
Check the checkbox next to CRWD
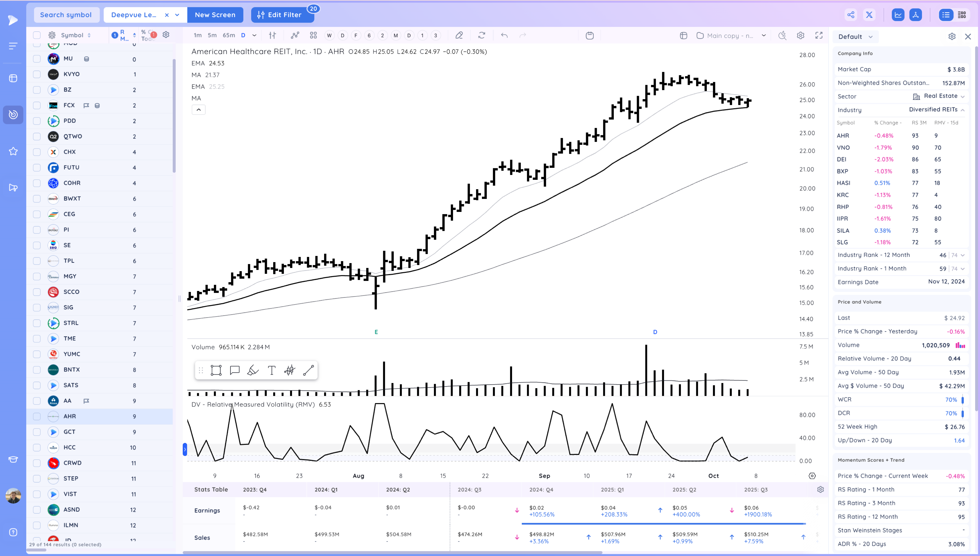point(37,463)
